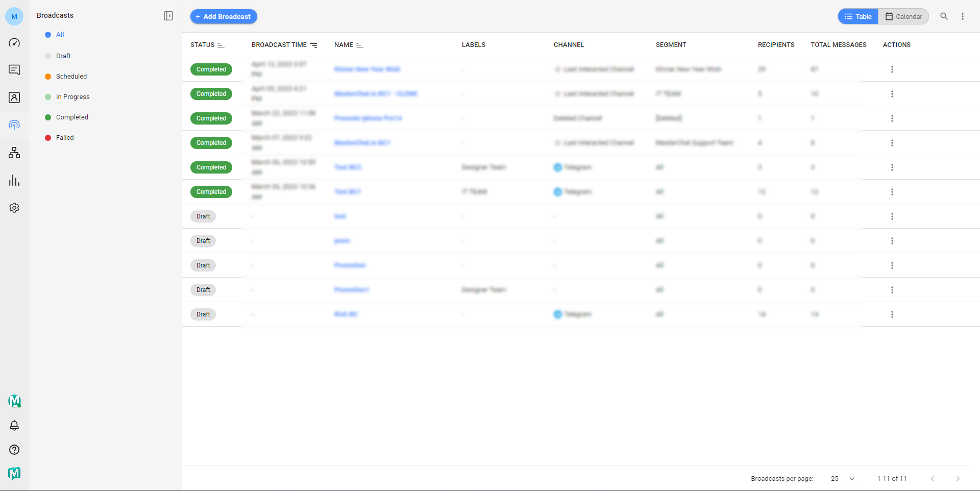Sort by the NAME column icon

pos(359,45)
